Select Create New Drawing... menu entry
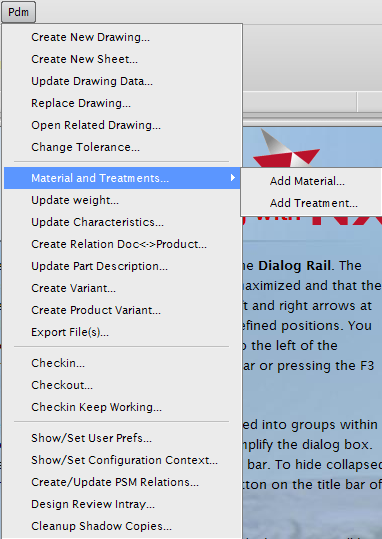Screen dimensions: 382x539 (x=122, y=37)
